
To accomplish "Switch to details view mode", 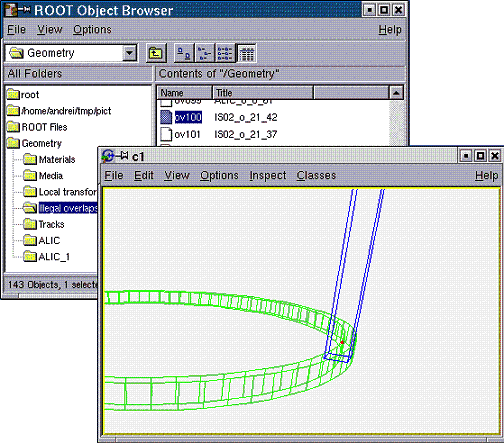I will [x=246, y=53].
